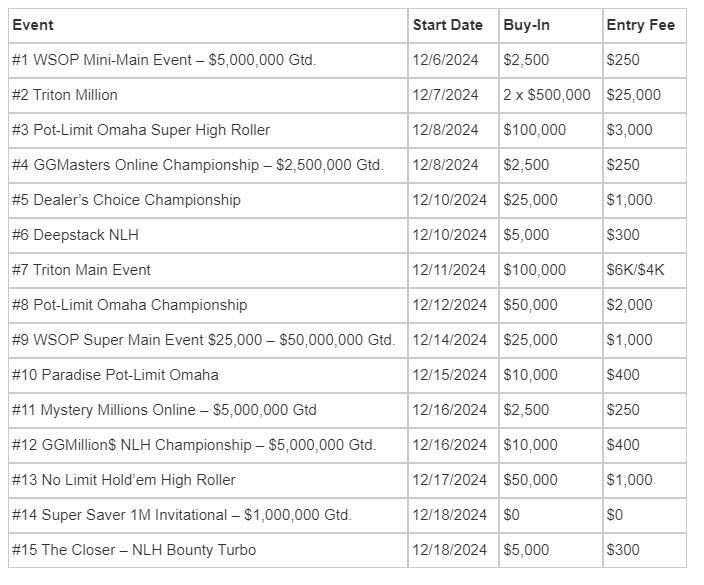Click #15 The Closer NLH Bounty Turbo
The height and width of the screenshot is (585, 704).
[x=134, y=550]
